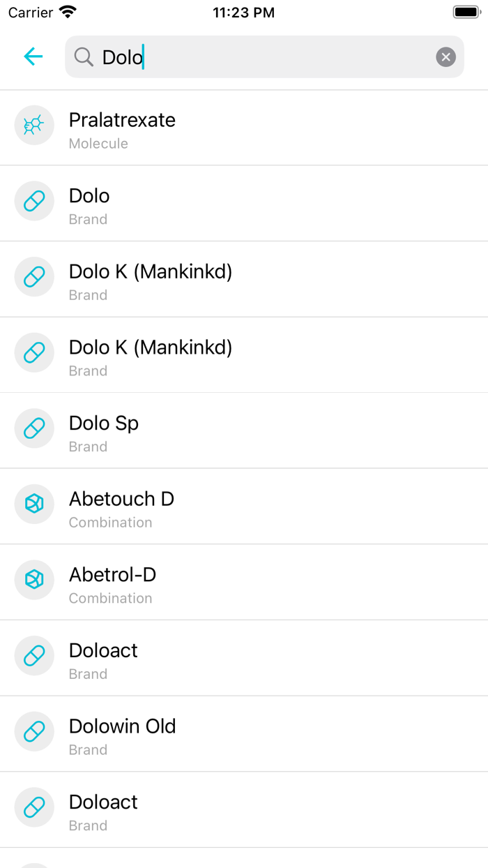The height and width of the screenshot is (868, 488).
Task: Tap the Dolowin Old pill icon
Action: (34, 731)
